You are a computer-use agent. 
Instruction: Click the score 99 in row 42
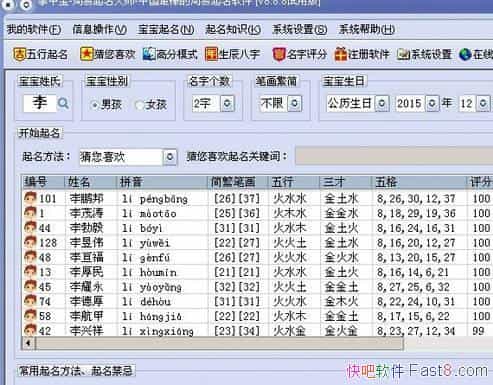[x=478, y=331]
